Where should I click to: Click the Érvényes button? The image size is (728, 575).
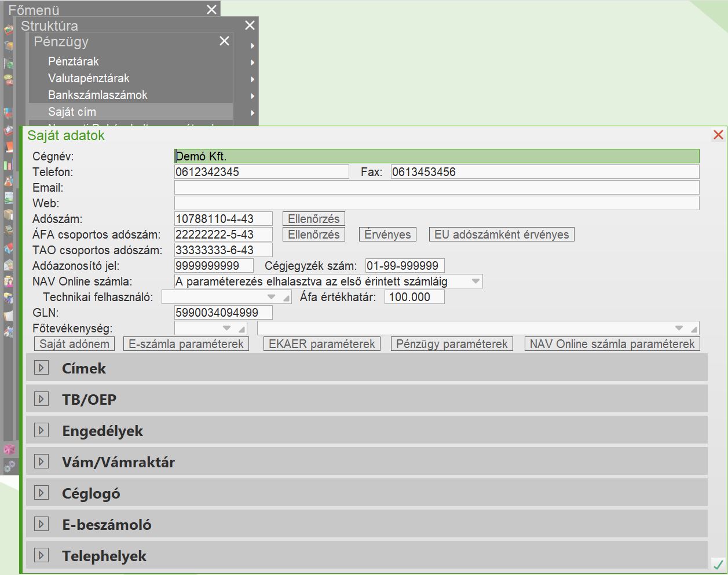(387, 235)
